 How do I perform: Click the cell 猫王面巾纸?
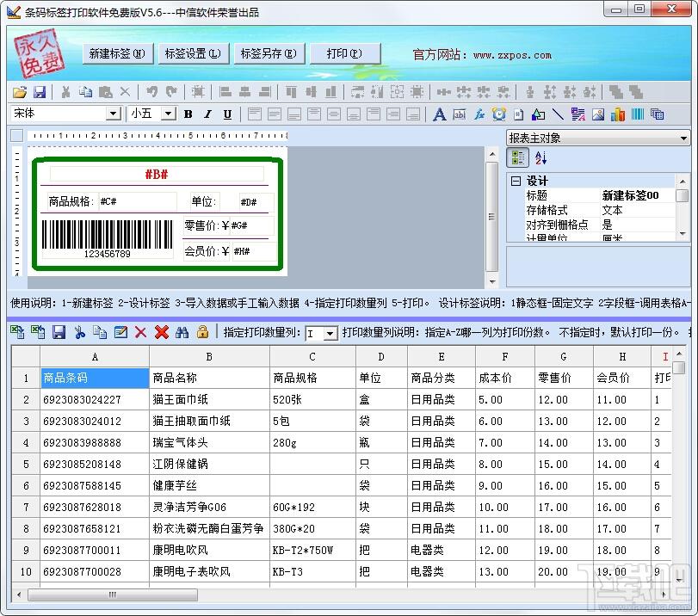pyautogui.click(x=209, y=400)
